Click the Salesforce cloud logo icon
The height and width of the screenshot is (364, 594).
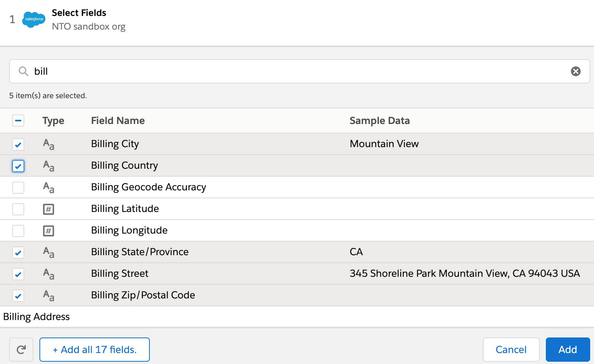(x=34, y=19)
